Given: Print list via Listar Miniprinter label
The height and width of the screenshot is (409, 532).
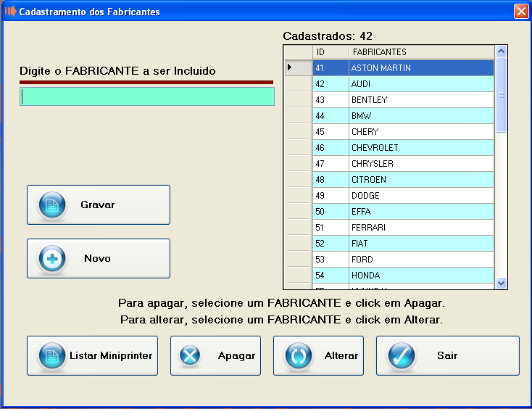Looking at the screenshot, I should (111, 356).
